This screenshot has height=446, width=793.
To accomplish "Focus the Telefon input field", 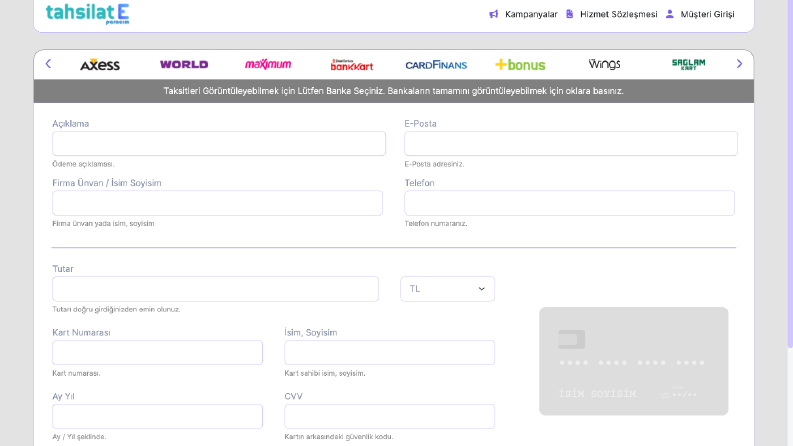I will [569, 203].
